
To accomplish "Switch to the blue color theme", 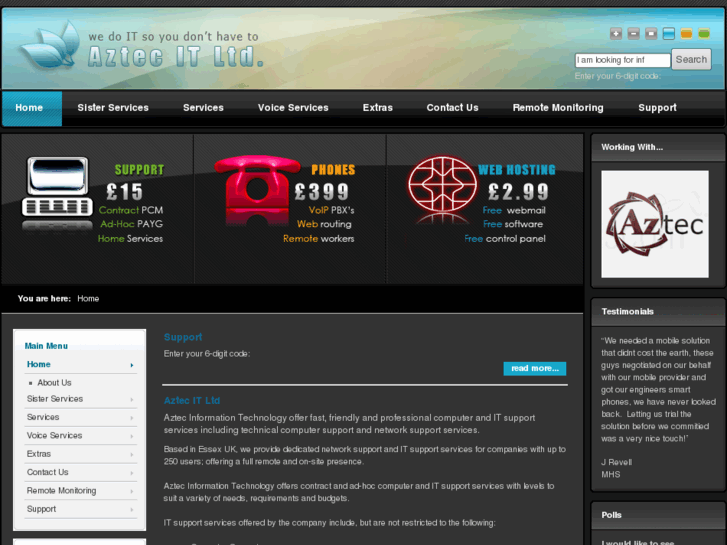I will [669, 33].
